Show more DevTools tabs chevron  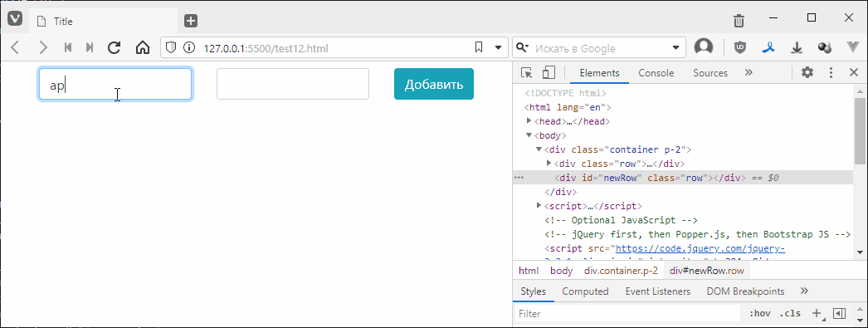pyautogui.click(x=749, y=72)
